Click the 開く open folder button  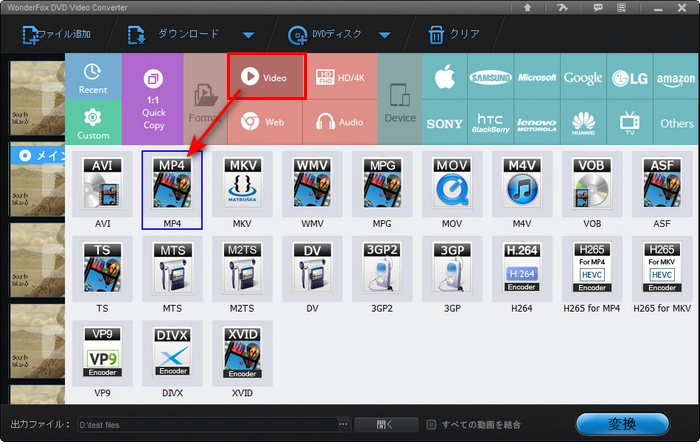(385, 425)
